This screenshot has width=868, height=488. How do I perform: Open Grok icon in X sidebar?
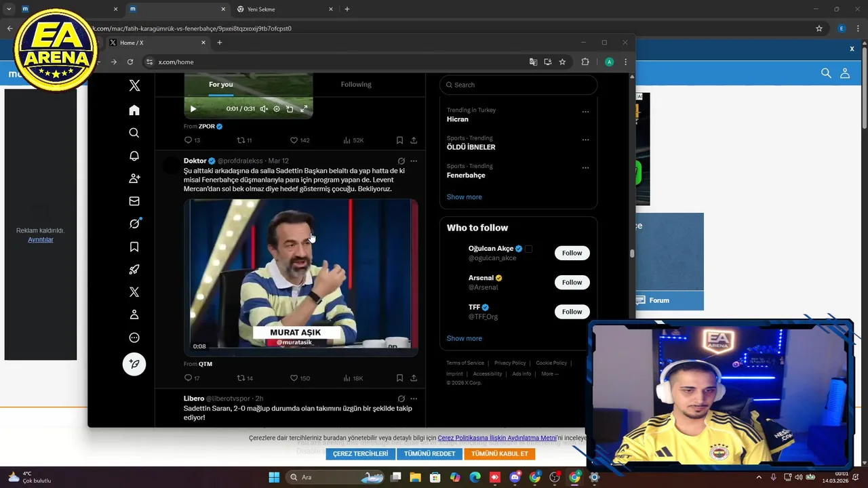pyautogui.click(x=134, y=224)
